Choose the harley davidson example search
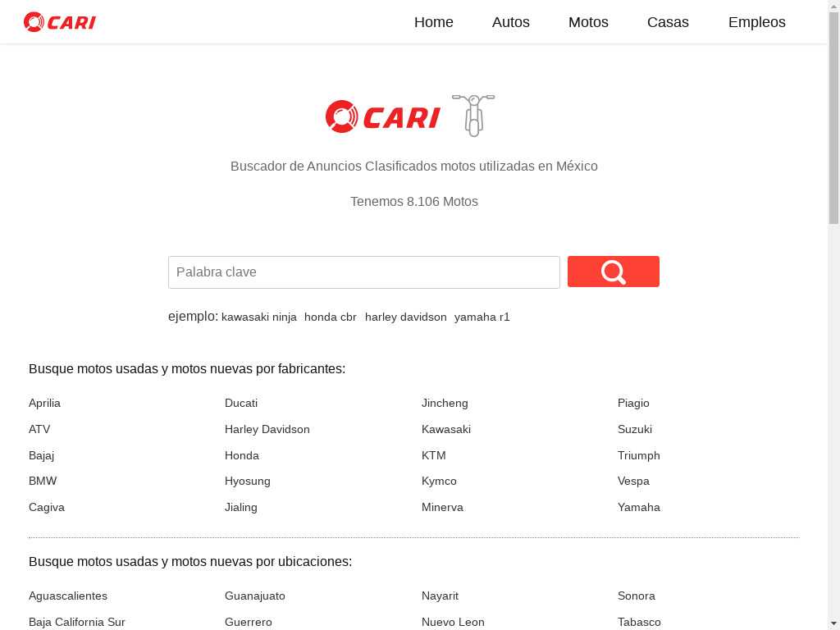The height and width of the screenshot is (630, 840). click(406, 317)
